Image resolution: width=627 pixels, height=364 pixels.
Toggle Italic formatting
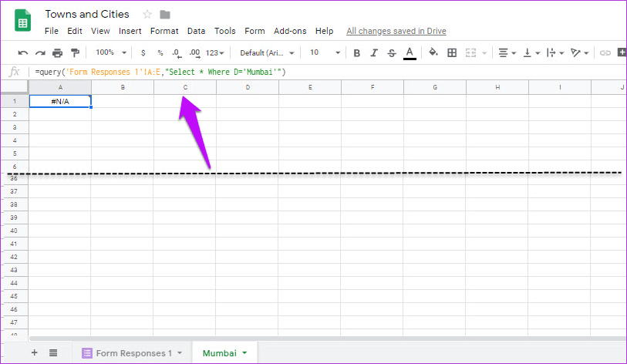click(x=374, y=52)
